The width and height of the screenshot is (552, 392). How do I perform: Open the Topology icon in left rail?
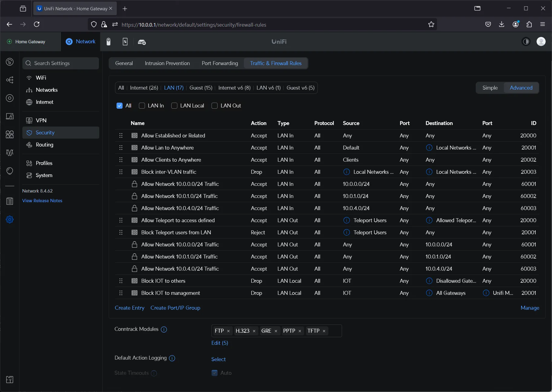point(10,80)
